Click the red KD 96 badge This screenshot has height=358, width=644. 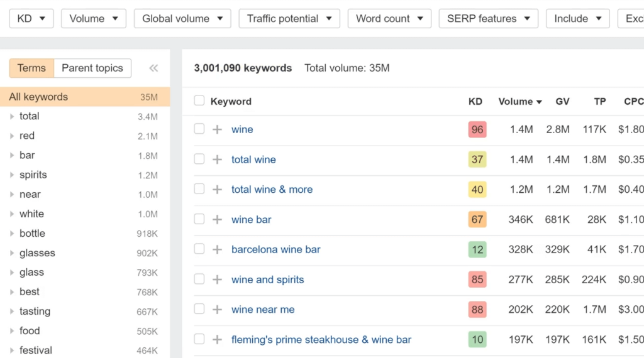coord(477,129)
